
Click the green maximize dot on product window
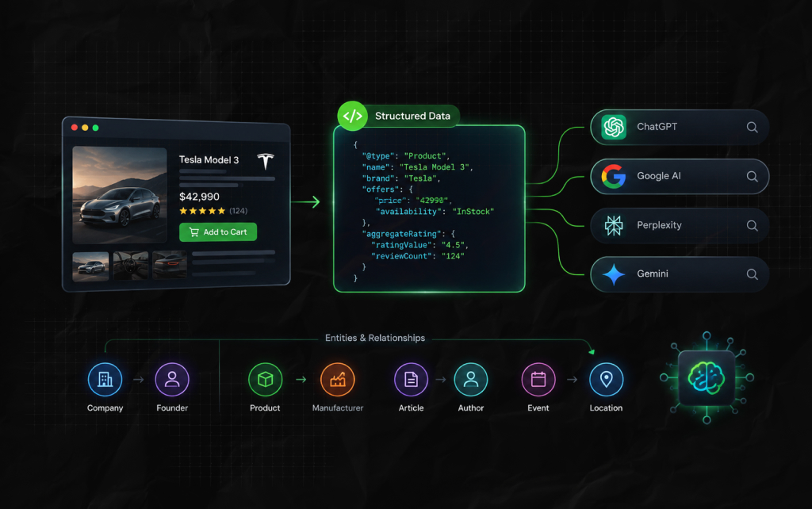[x=95, y=128]
